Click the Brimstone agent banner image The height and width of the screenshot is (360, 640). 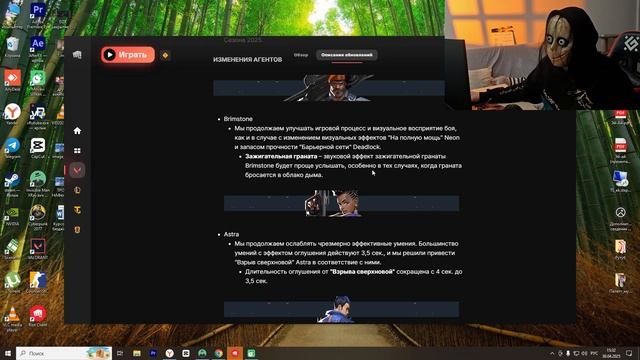click(x=329, y=88)
